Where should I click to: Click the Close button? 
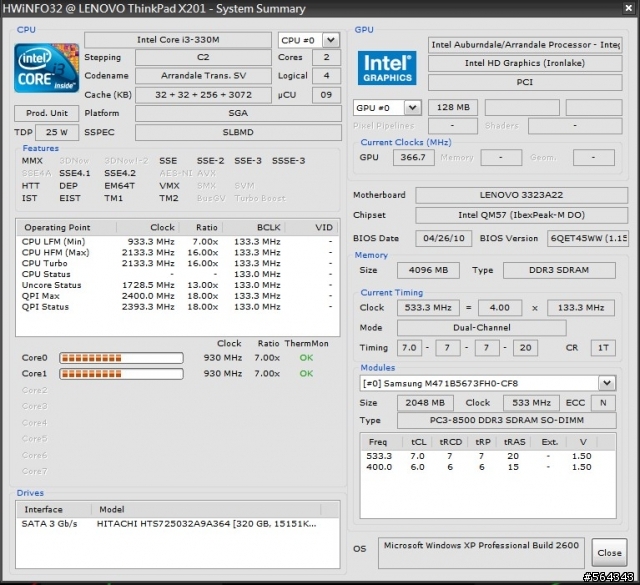pyautogui.click(x=609, y=553)
